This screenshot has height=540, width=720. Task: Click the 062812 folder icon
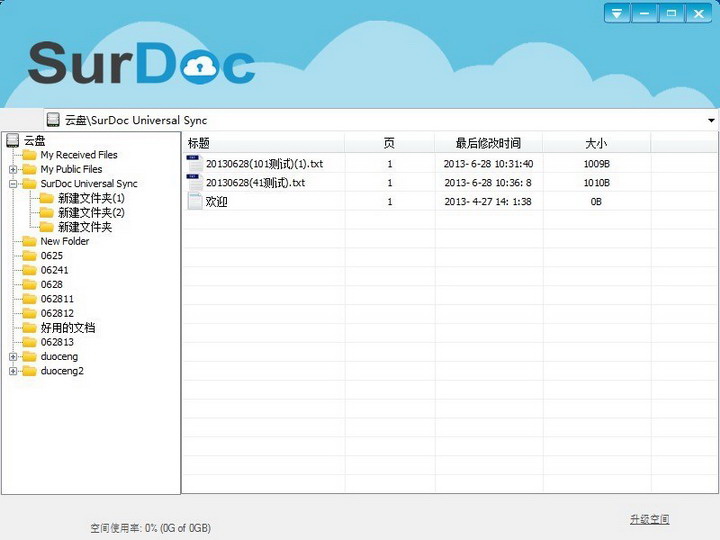[29, 313]
